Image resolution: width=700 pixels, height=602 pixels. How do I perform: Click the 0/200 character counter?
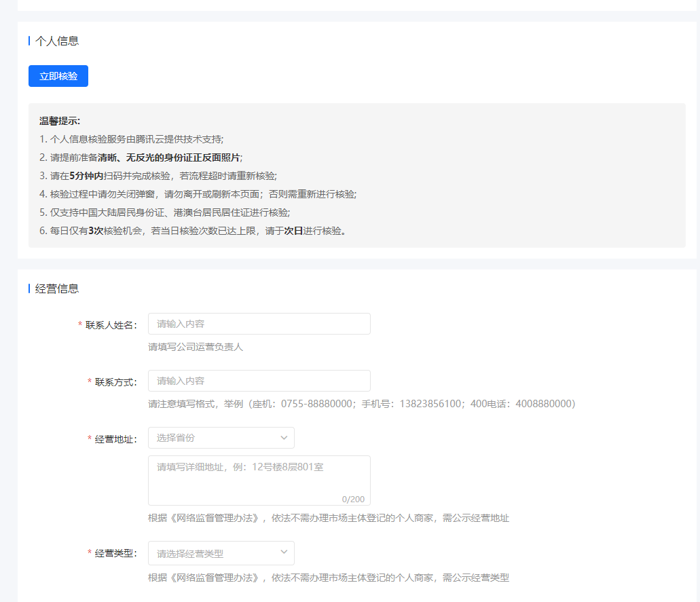point(353,499)
